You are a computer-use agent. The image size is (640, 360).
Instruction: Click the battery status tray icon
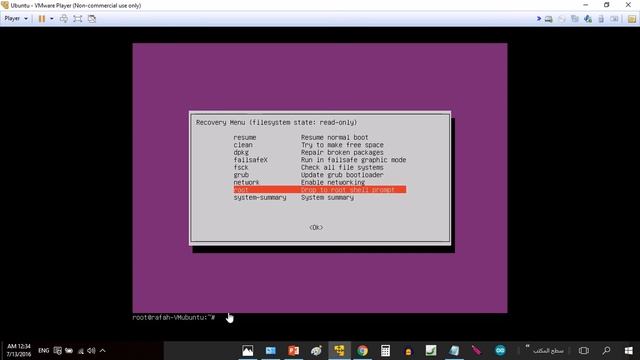[69, 351]
